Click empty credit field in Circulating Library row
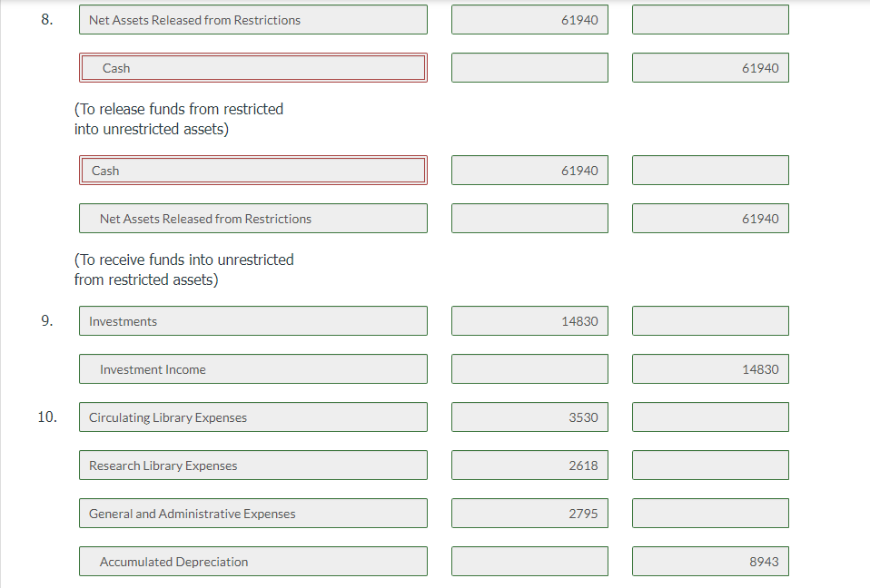The image size is (870, 588). [710, 417]
